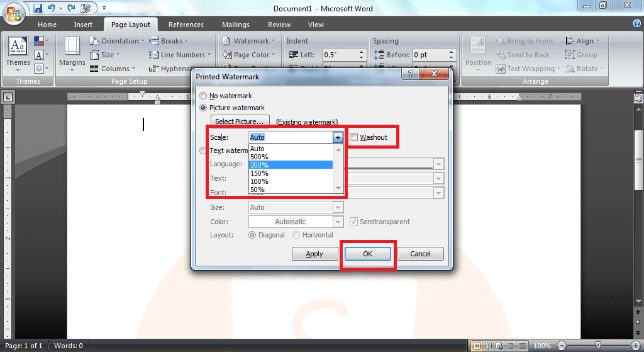Confirm watermark with OK button

tap(367, 254)
